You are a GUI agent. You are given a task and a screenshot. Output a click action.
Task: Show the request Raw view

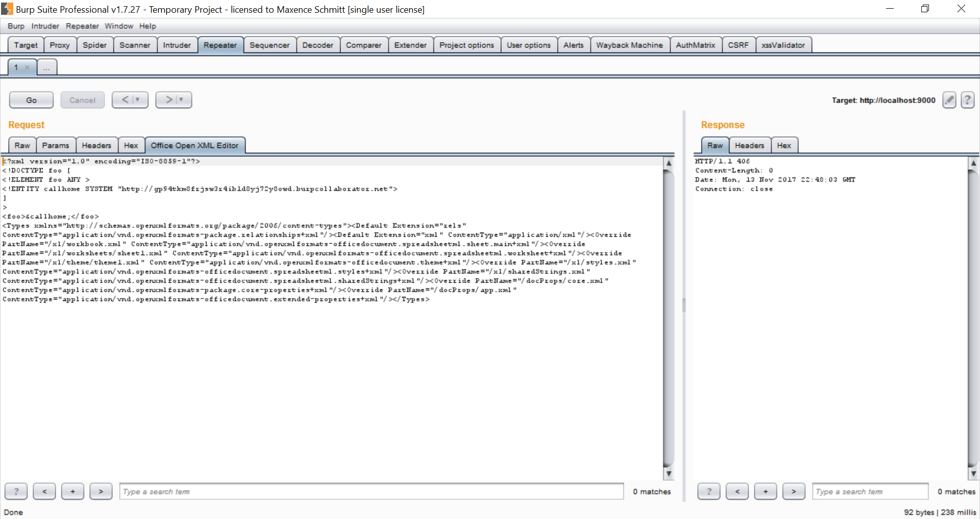[x=22, y=145]
